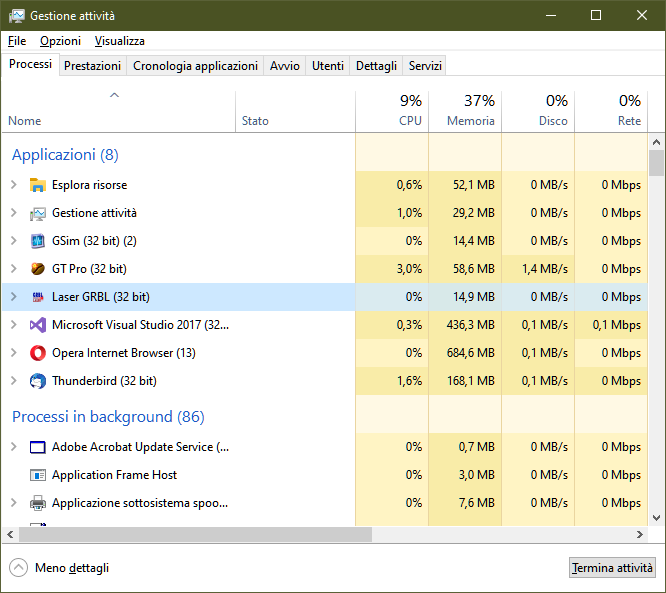Image resolution: width=666 pixels, height=593 pixels.
Task: Click the Thunderbird application icon
Action: pyautogui.click(x=37, y=381)
